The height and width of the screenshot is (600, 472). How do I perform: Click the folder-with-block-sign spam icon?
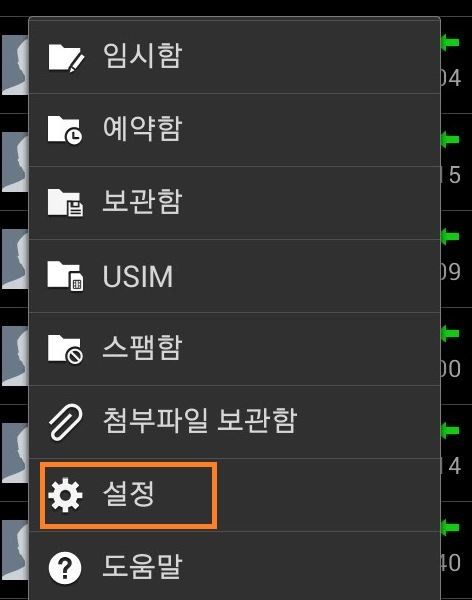pos(65,349)
